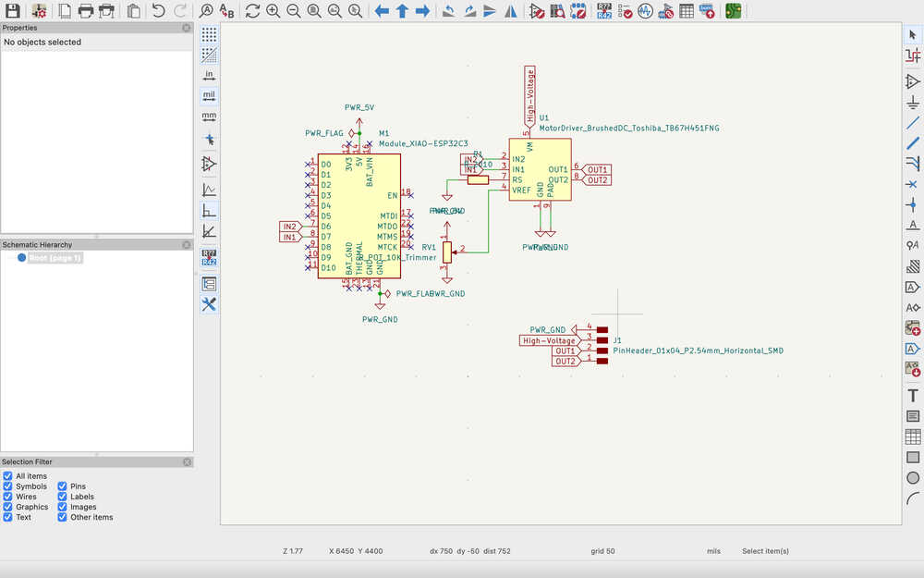The height and width of the screenshot is (578, 924).
Task: Open the Find and Replace tool
Action: [226, 11]
